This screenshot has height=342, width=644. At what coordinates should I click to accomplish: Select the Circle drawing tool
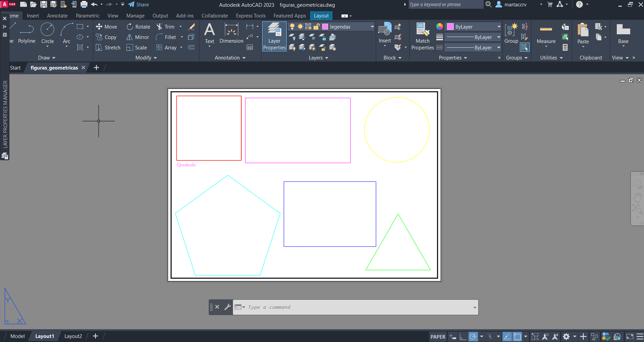[x=47, y=33]
